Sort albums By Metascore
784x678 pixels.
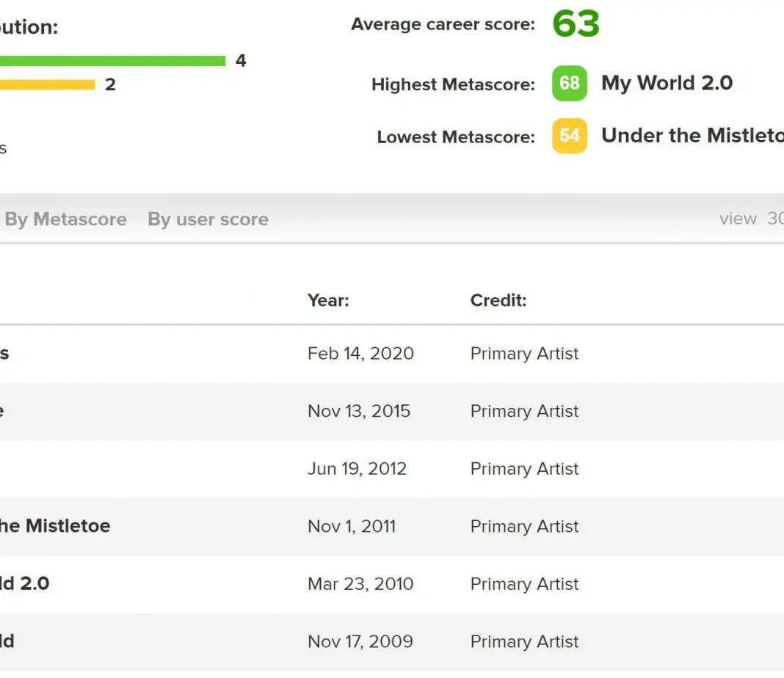click(65, 219)
